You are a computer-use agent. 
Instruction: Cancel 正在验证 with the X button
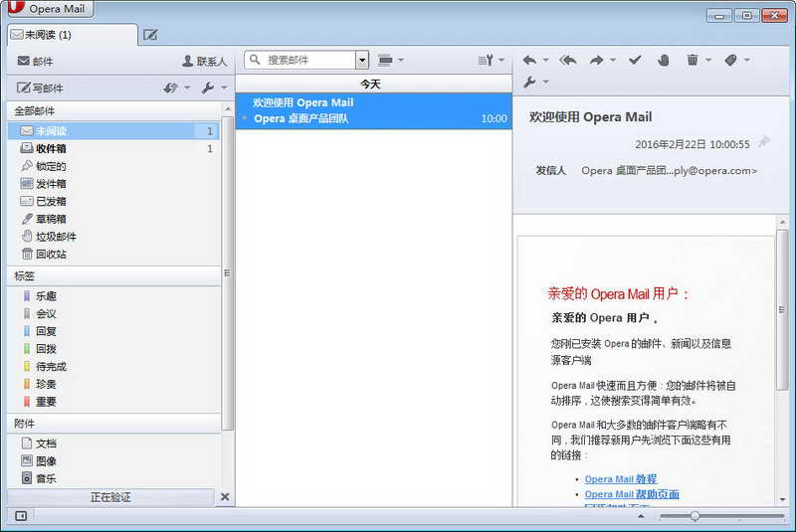click(x=225, y=497)
